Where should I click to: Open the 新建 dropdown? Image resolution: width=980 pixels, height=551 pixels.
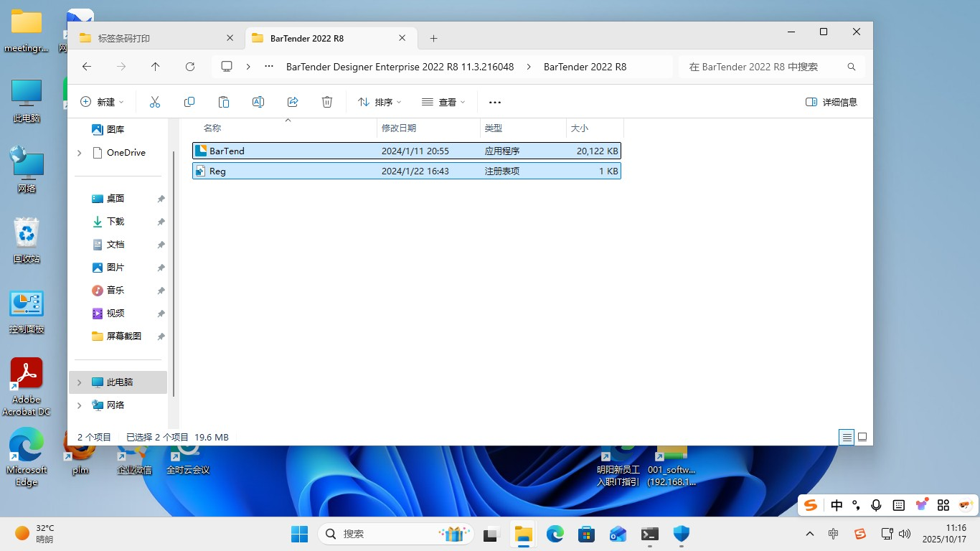pyautogui.click(x=102, y=102)
